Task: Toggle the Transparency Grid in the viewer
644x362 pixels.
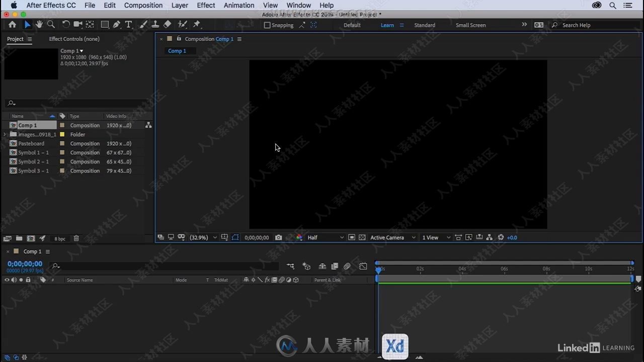Action: [362, 237]
